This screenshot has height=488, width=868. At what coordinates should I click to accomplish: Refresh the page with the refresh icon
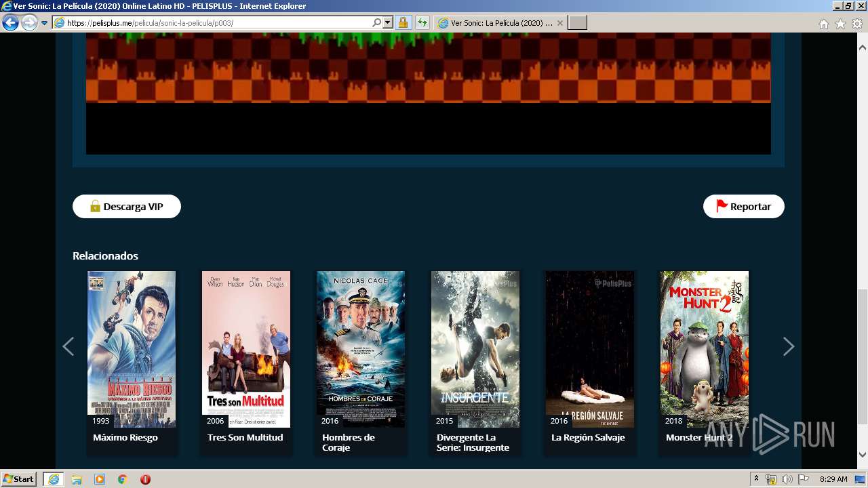(422, 23)
